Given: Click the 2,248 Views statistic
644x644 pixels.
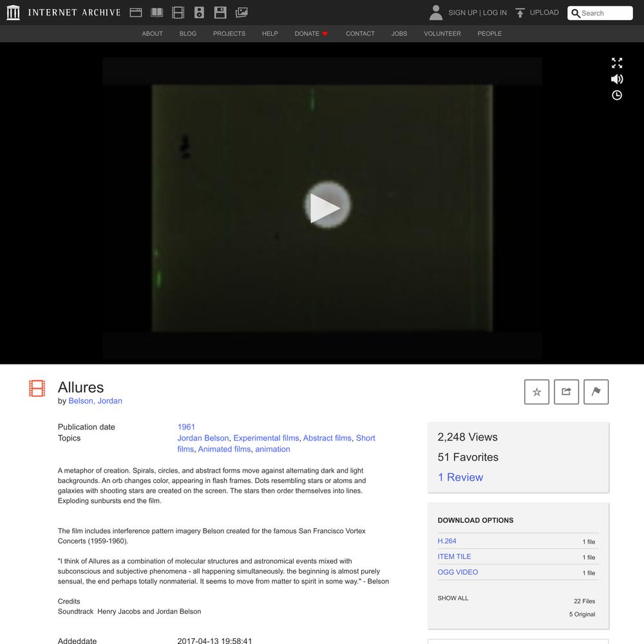Looking at the screenshot, I should click(468, 437).
